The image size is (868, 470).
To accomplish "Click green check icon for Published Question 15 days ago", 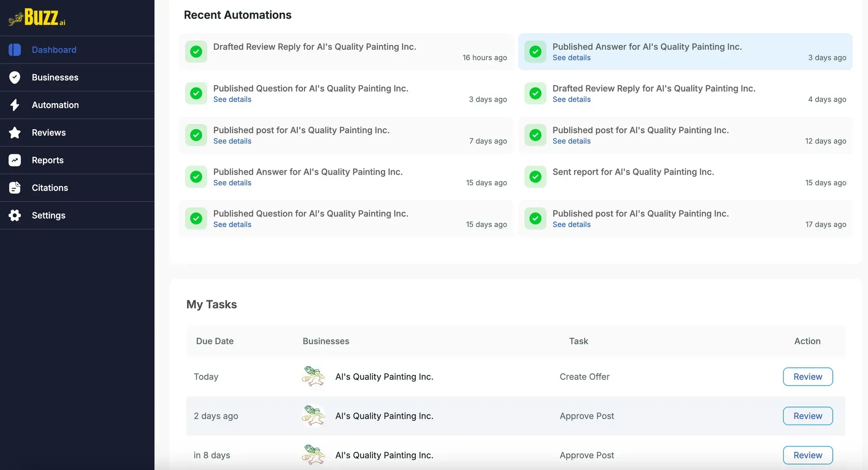I will pos(196,218).
